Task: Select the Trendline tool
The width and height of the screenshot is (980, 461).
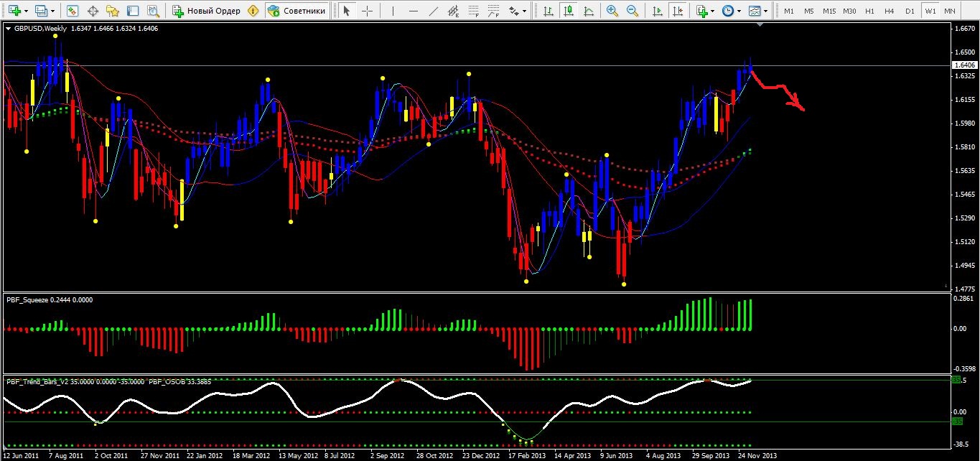Action: [x=434, y=11]
